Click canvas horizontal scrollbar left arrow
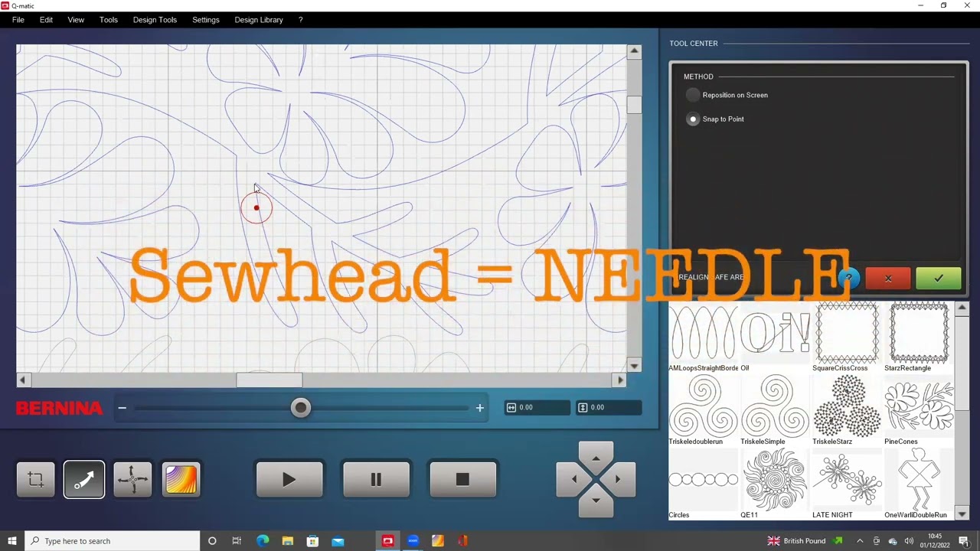The width and height of the screenshot is (980, 551). 23,380
